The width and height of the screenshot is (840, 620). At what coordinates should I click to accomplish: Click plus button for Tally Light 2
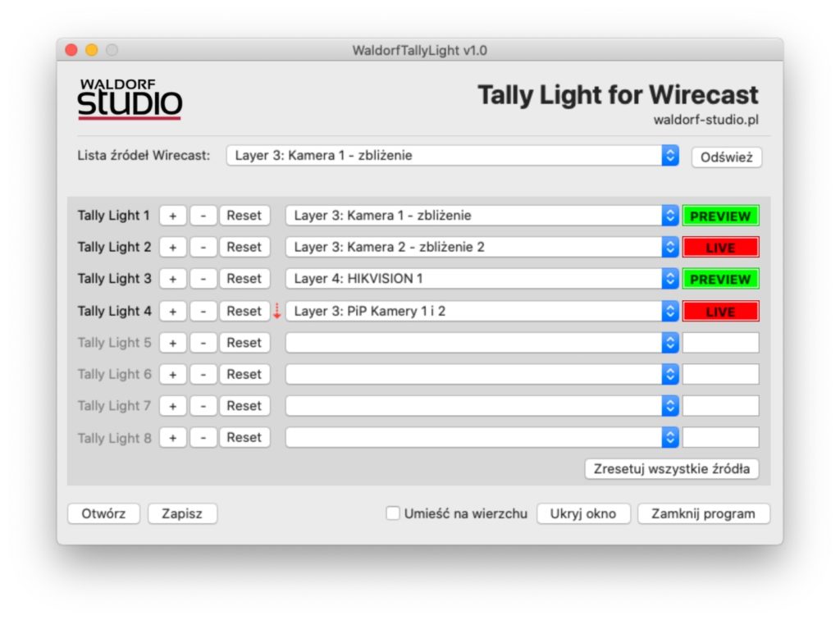click(x=172, y=248)
